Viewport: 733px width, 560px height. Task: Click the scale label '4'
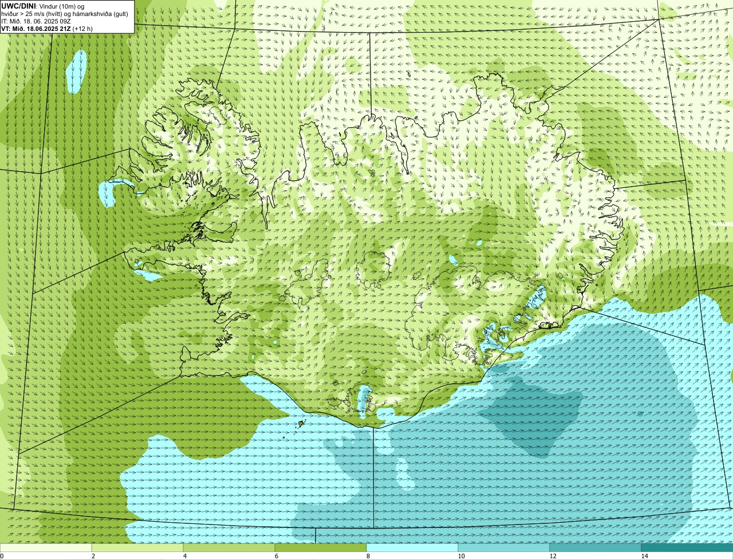(184, 556)
